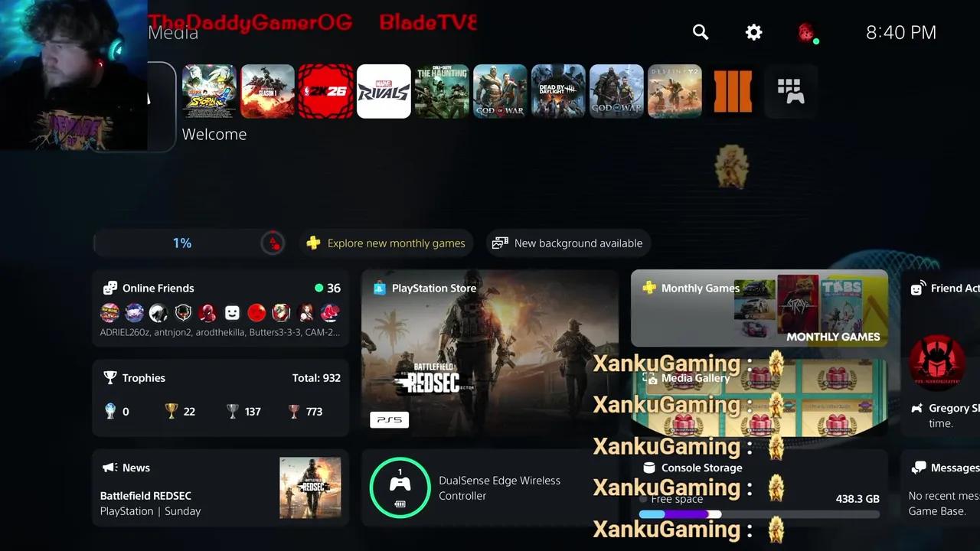Open the Console Storage widget header
This screenshot has width=980, height=551.
click(692, 468)
